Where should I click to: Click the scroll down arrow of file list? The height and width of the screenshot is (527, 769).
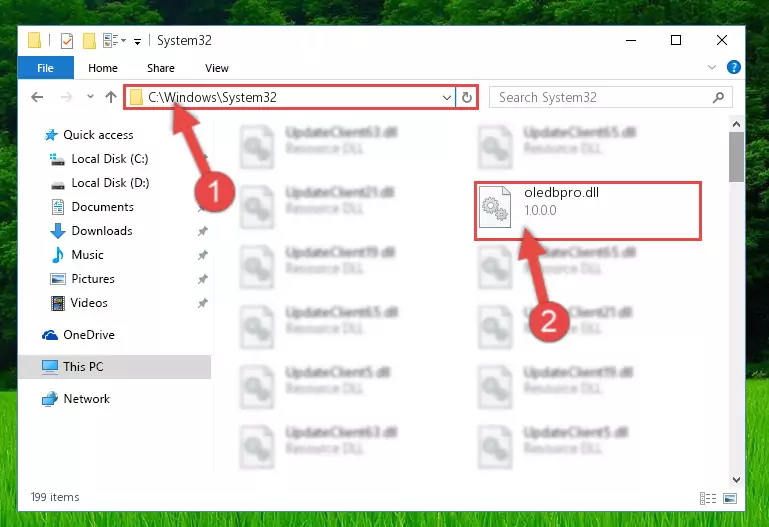click(736, 480)
